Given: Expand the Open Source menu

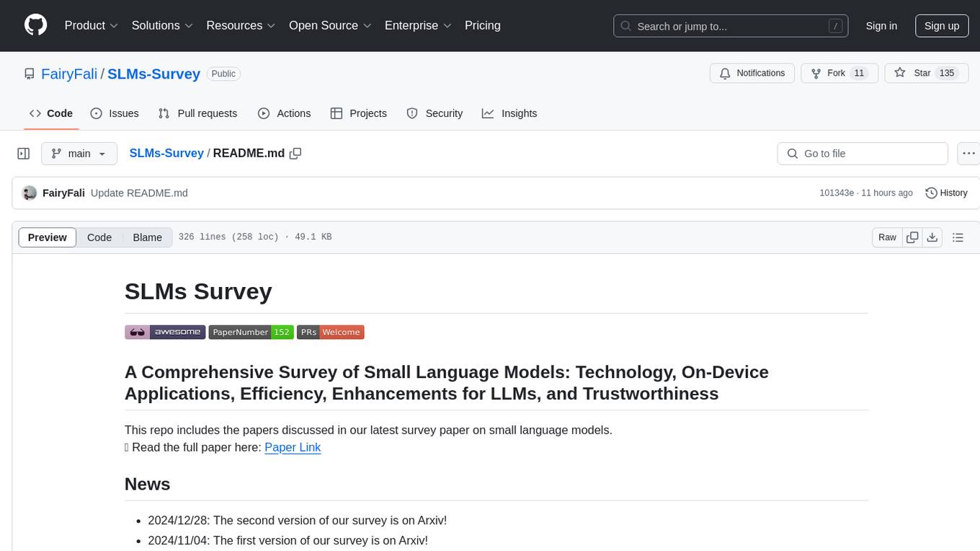Looking at the screenshot, I should [330, 25].
